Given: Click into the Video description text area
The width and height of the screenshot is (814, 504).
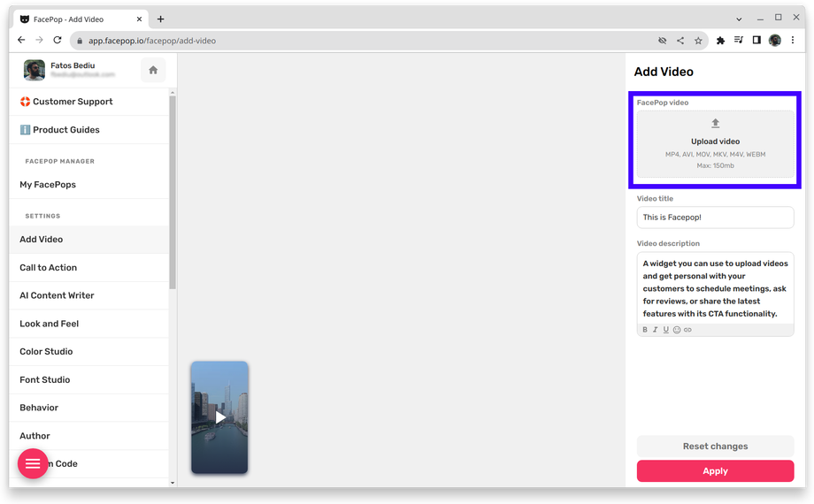Looking at the screenshot, I should (716, 288).
